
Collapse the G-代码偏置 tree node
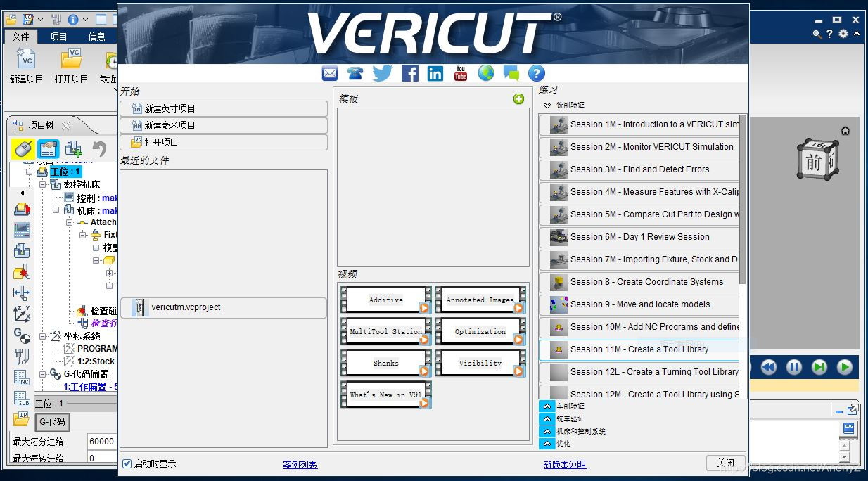click(x=42, y=374)
